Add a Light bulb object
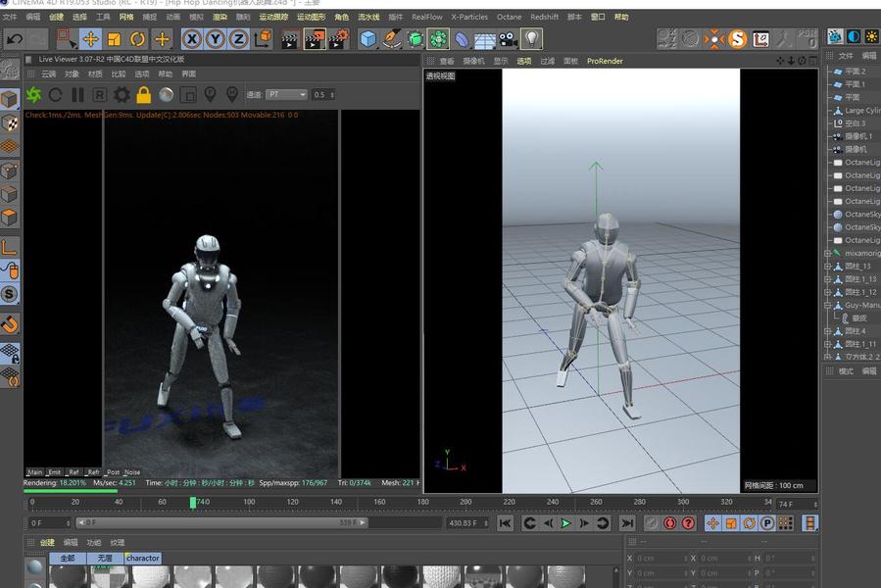Viewport: 881px width, 588px height. pyautogui.click(x=531, y=39)
